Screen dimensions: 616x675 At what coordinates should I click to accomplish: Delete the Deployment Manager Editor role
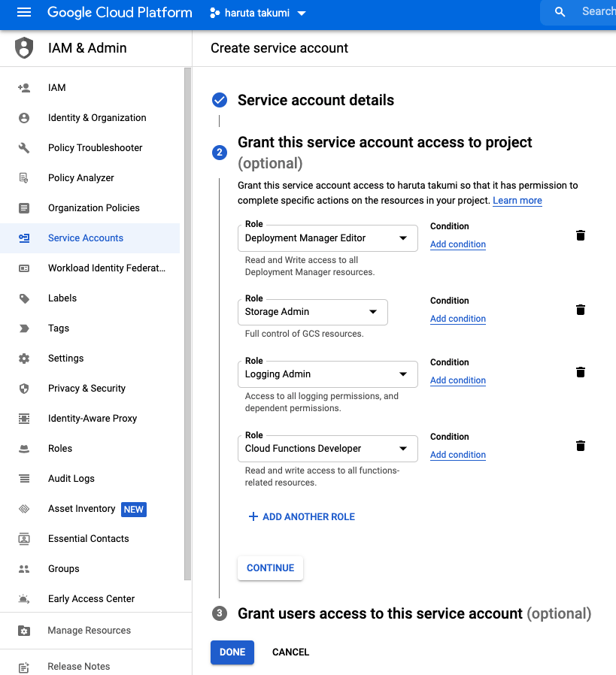tap(580, 235)
